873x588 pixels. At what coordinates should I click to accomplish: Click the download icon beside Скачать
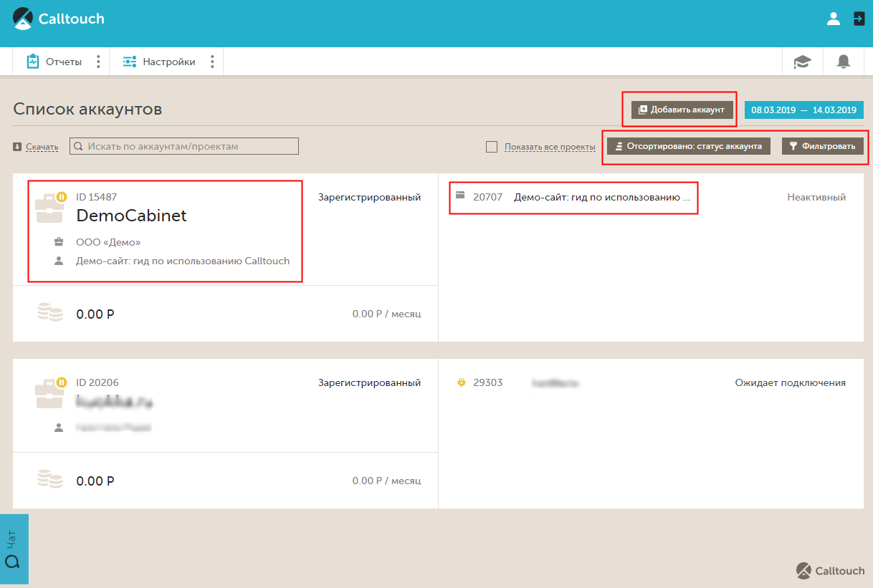tap(17, 147)
